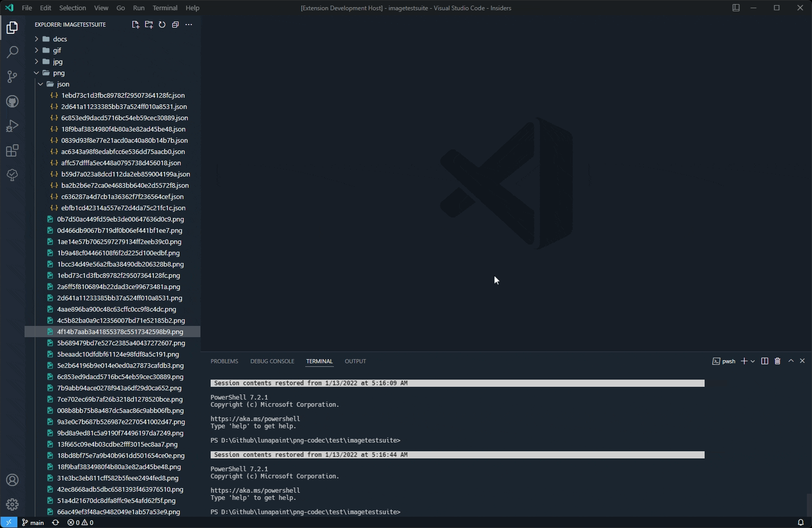
Task: Open the Terminal menu
Action: coord(165,8)
